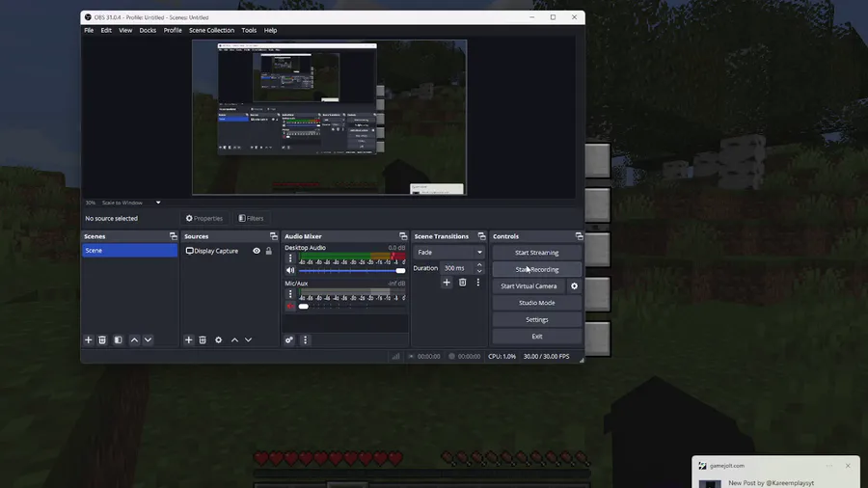Pop out the Controls dock icon
868x488 pixels.
[x=579, y=236]
